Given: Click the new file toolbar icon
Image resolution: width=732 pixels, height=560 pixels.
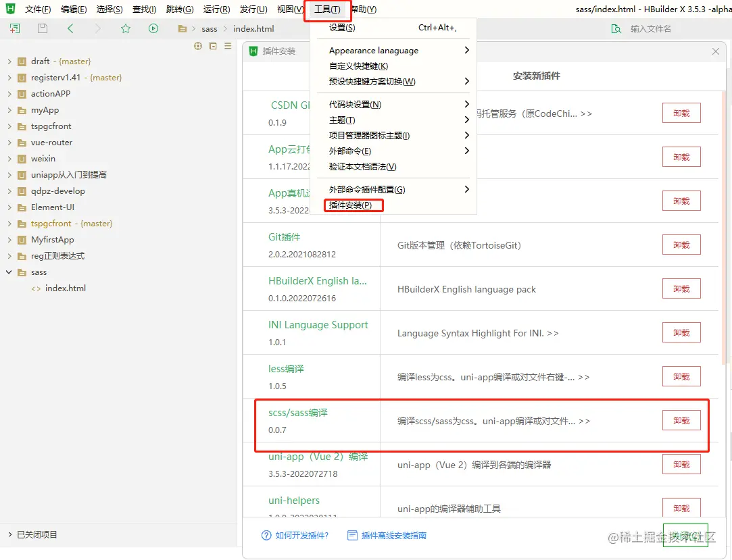Looking at the screenshot, I should (x=15, y=28).
